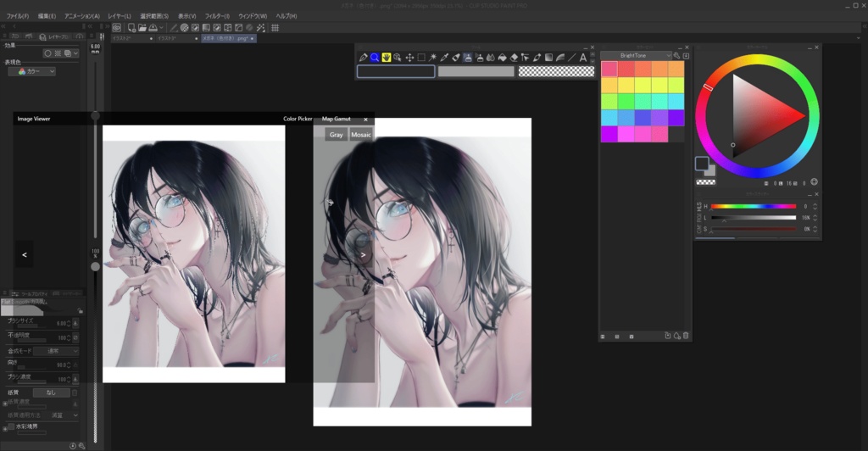This screenshot has height=451, width=868.
Task: Open the 効果 options dropdown arrow
Action: pyautogui.click(x=75, y=53)
